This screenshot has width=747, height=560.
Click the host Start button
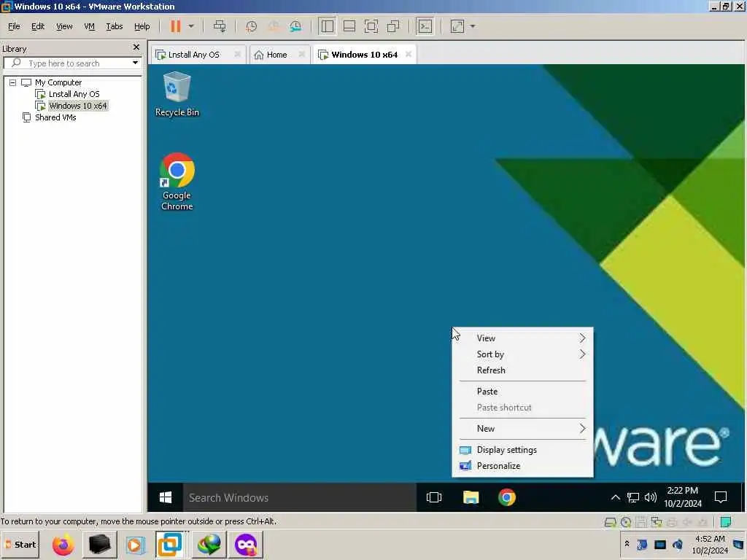pos(20,545)
